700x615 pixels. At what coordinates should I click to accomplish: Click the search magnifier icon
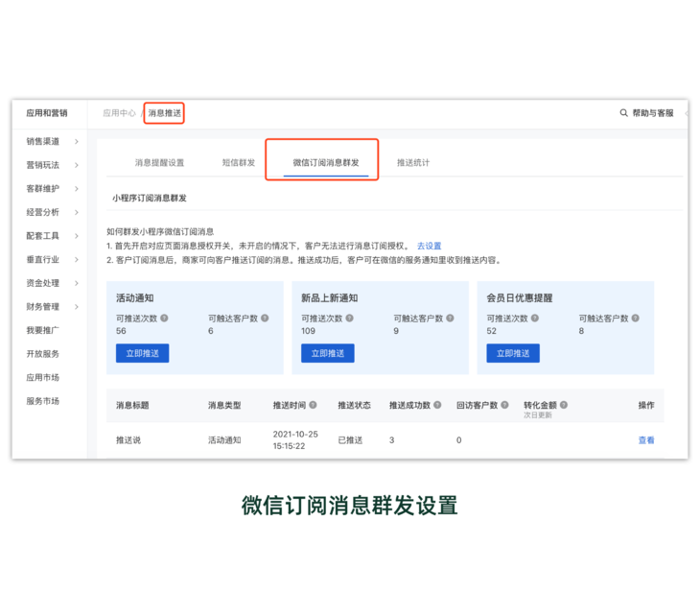click(x=623, y=112)
